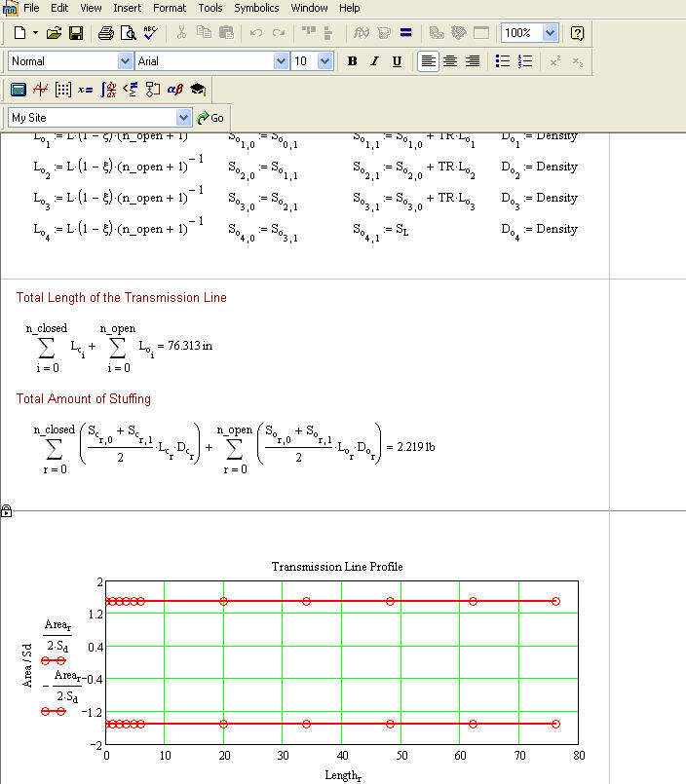Open the Boolean toolbar
The height and width of the screenshot is (784, 686).
[x=131, y=90]
